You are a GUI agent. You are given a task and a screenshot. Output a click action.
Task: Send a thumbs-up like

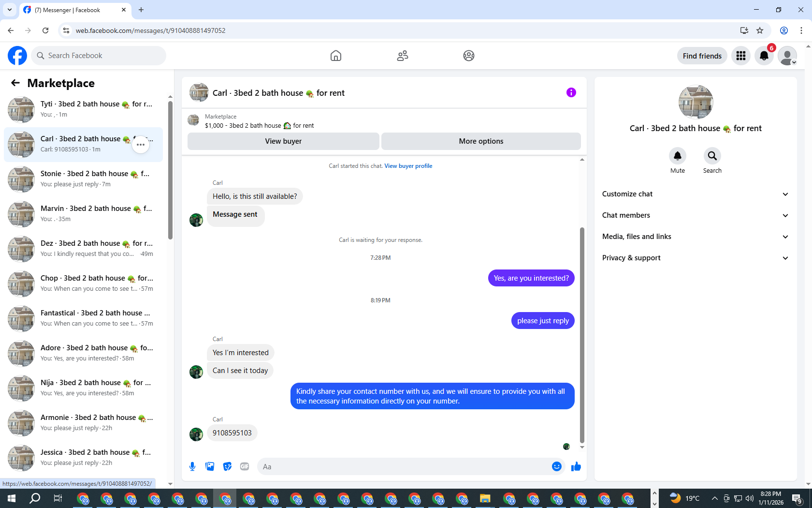[x=576, y=466]
